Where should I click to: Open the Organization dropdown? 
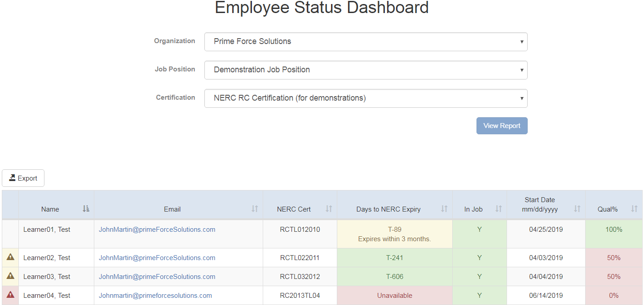pos(366,42)
